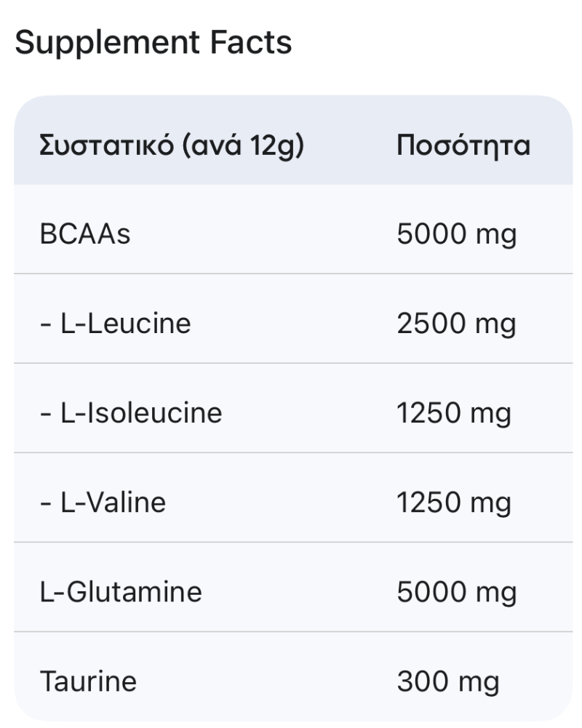Click the word Supplement in the title
Image resolution: width=582 pixels, height=728 pixels.
click(x=107, y=43)
